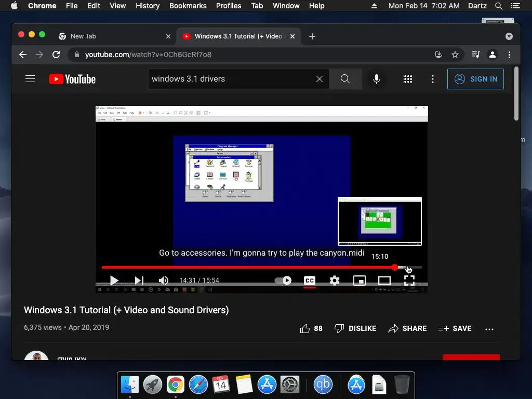Image resolution: width=532 pixels, height=399 pixels.
Task: Open the YouTube hamburger guide menu
Action: click(30, 79)
